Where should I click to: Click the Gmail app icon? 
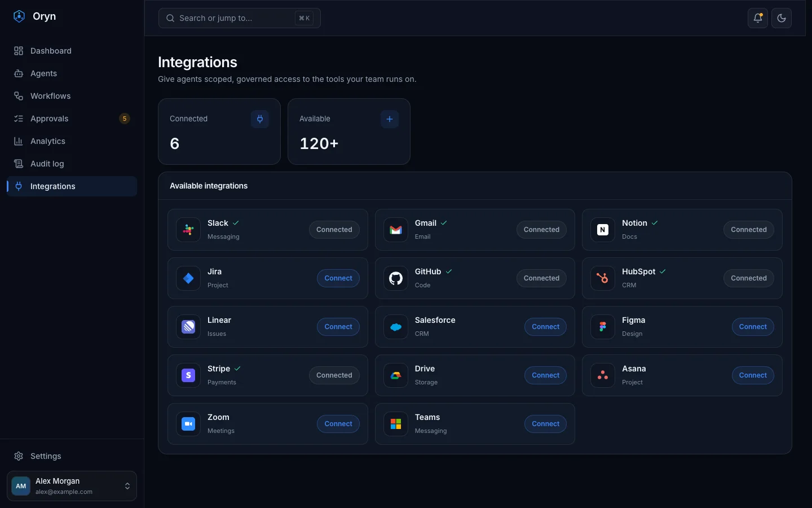pos(396,230)
